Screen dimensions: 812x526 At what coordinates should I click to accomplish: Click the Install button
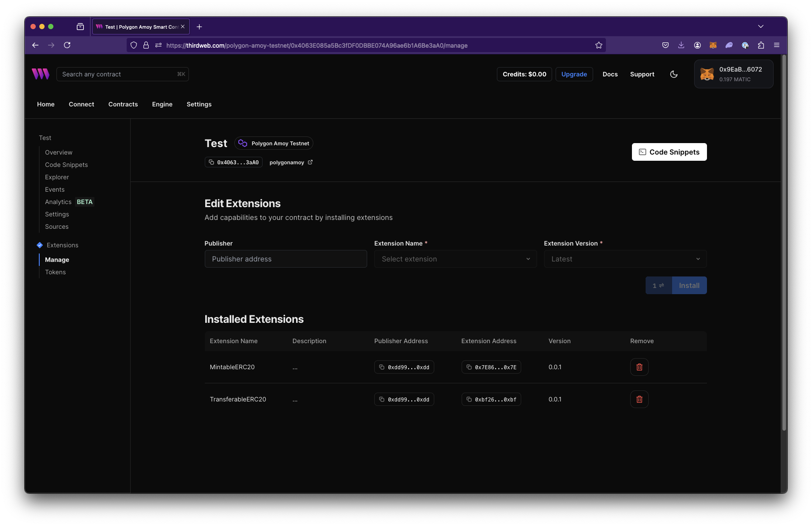click(x=689, y=285)
